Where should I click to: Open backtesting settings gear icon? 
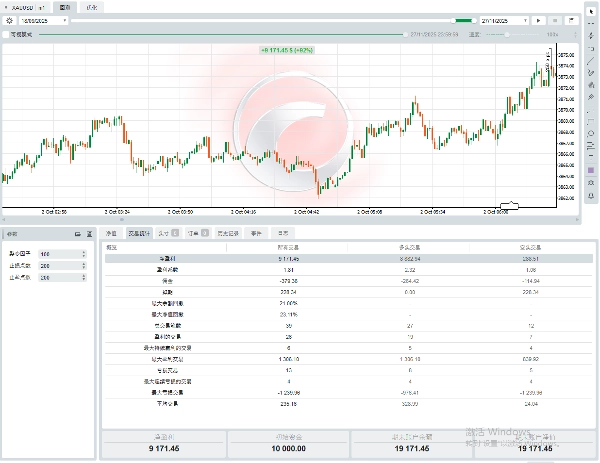pyautogui.click(x=9, y=20)
